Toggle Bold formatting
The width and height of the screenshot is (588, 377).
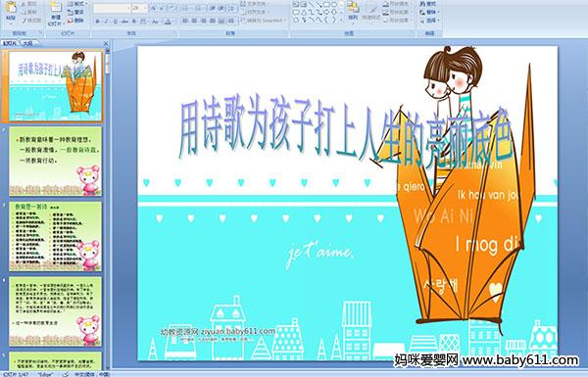(x=97, y=22)
